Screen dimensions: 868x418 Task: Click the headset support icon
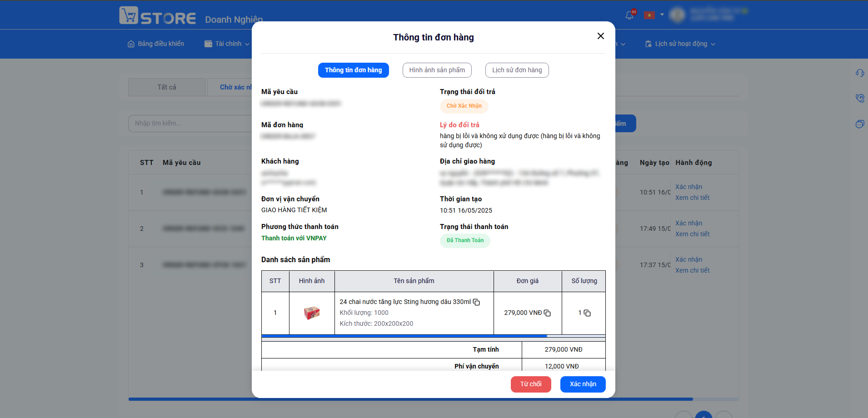860,73
